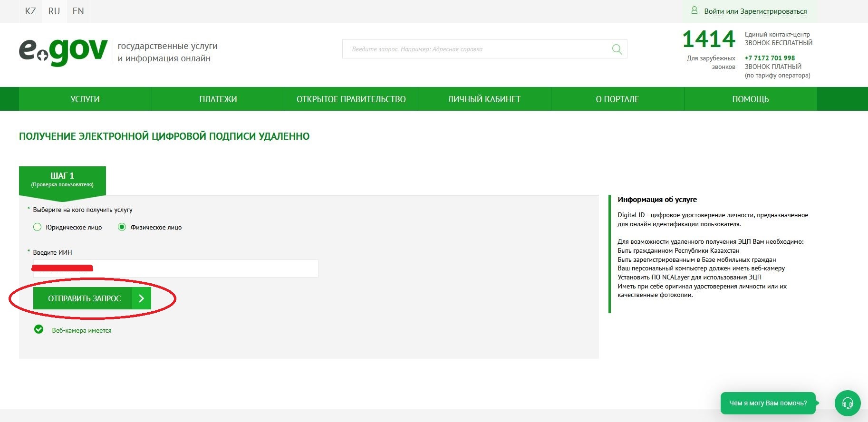Open the headset support chat icon
This screenshot has width=868, height=422.
pos(848,403)
